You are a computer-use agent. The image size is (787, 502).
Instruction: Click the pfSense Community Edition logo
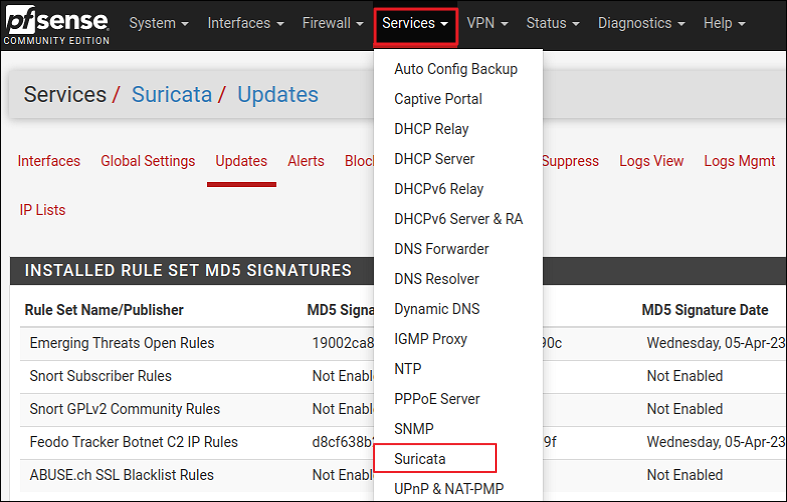pos(57,25)
